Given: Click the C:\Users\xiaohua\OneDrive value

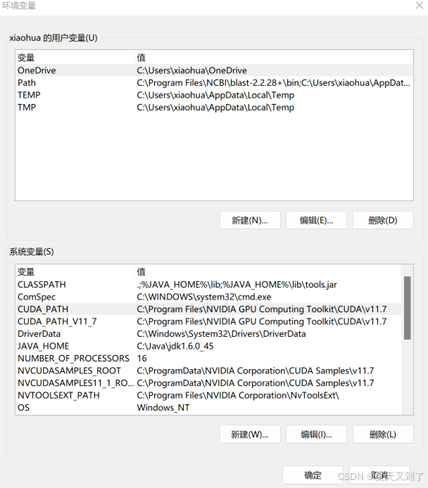Looking at the screenshot, I should (x=192, y=70).
